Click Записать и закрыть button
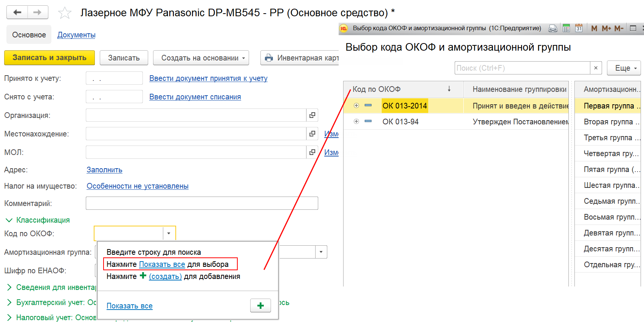This screenshot has height=333, width=644. click(x=50, y=58)
